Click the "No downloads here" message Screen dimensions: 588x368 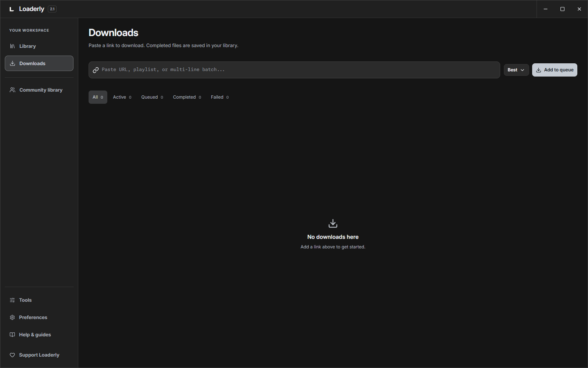coord(333,237)
